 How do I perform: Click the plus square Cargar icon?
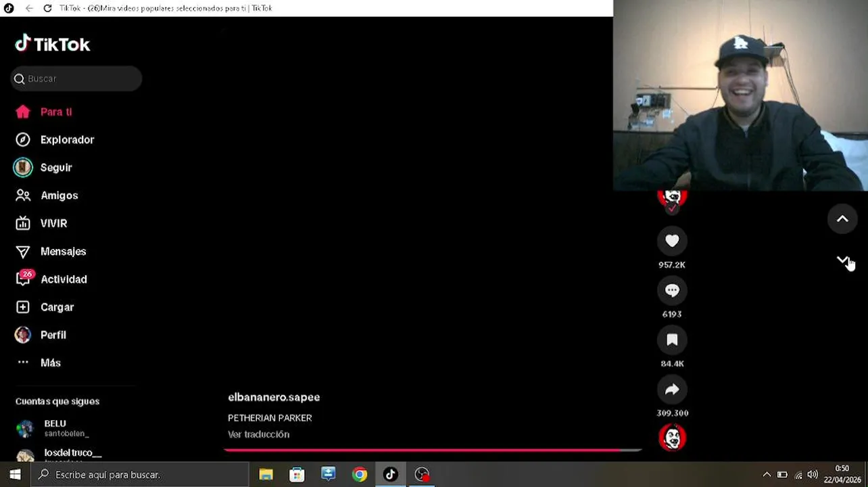pos(23,307)
